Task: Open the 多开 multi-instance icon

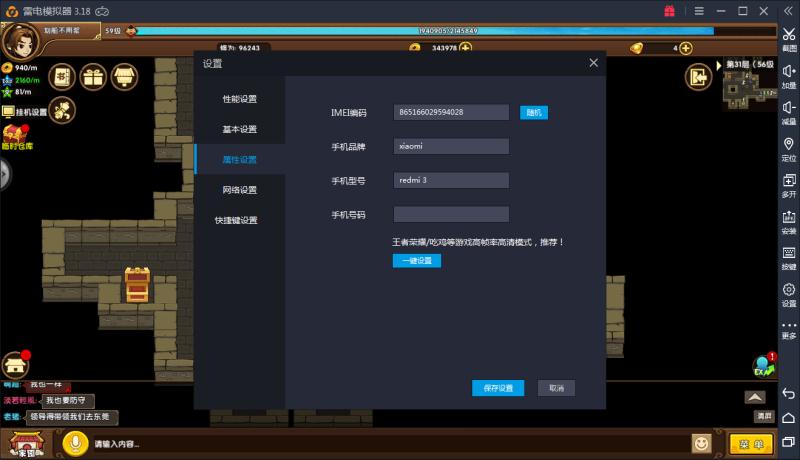Action: (x=788, y=184)
